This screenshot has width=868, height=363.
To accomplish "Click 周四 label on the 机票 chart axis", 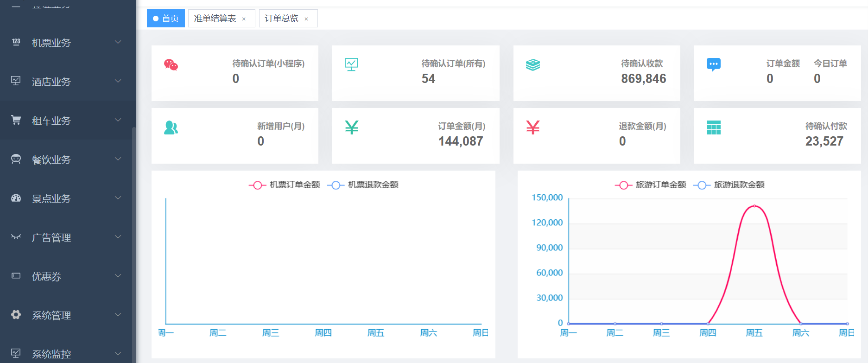I will click(x=323, y=333).
